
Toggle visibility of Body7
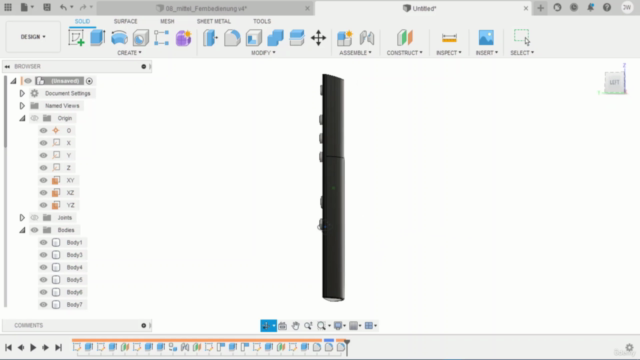[x=43, y=304]
